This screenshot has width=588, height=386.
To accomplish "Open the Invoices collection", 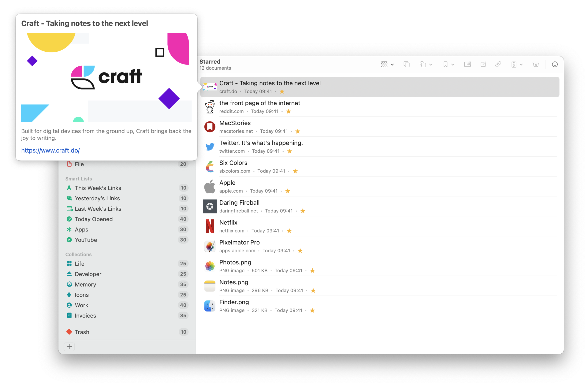I will click(x=127, y=315).
